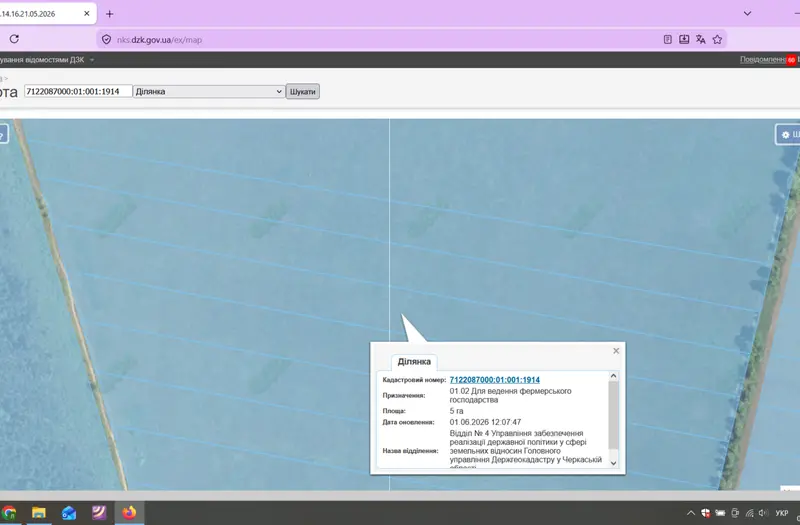
Task: Focus the cadastral number search field
Action: point(78,91)
